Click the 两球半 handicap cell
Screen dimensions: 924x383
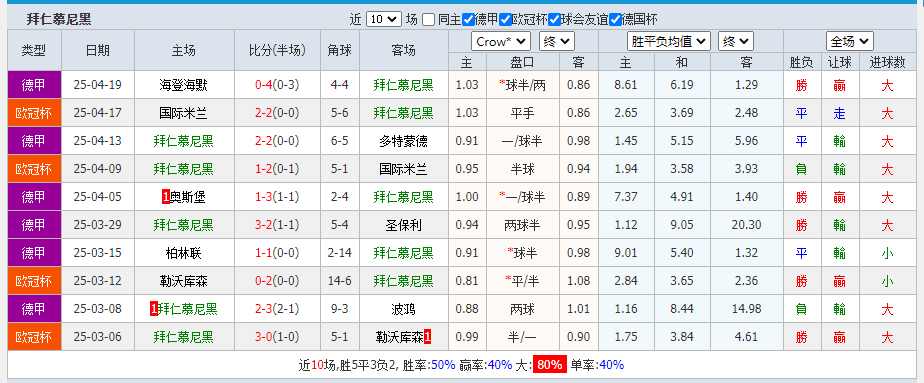(x=522, y=225)
